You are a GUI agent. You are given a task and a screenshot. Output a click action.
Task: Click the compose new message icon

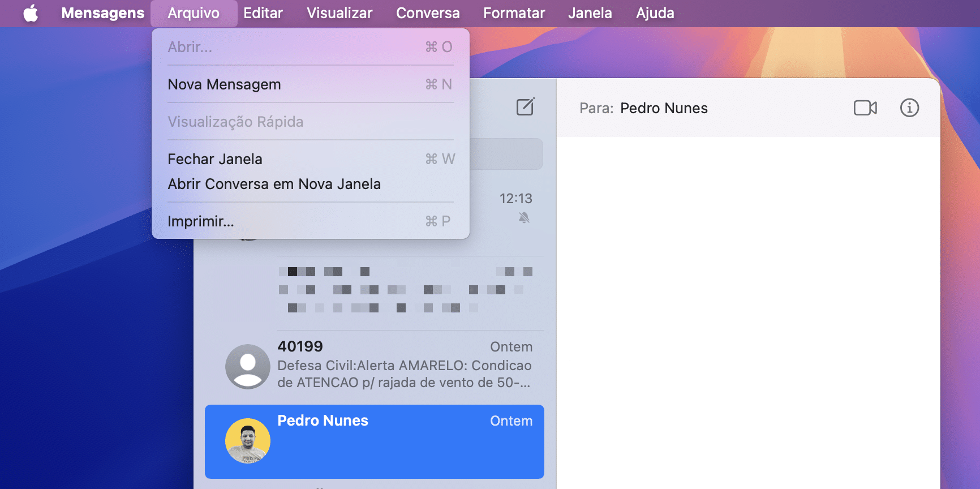[525, 106]
